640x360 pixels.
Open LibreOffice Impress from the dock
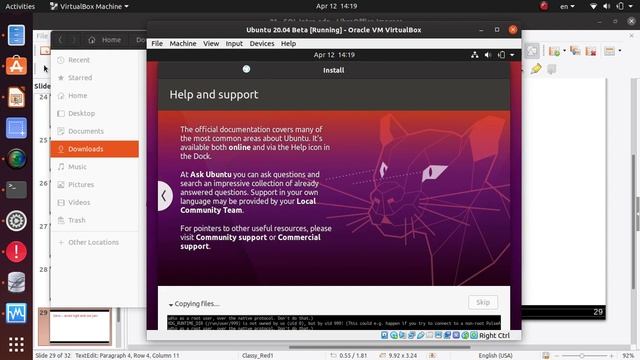pyautogui.click(x=16, y=97)
